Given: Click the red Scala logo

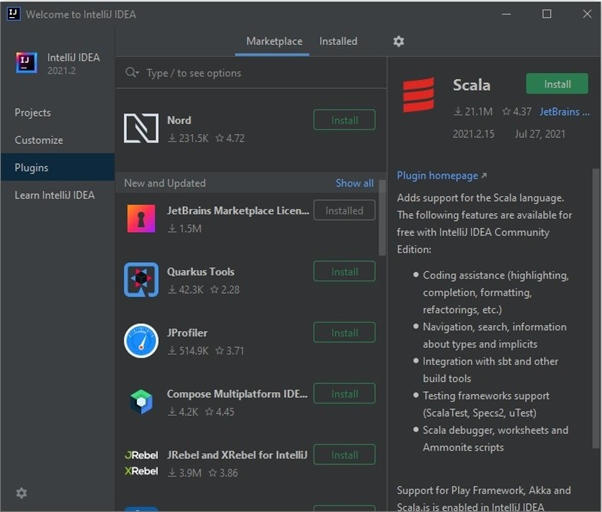Looking at the screenshot, I should (x=418, y=95).
